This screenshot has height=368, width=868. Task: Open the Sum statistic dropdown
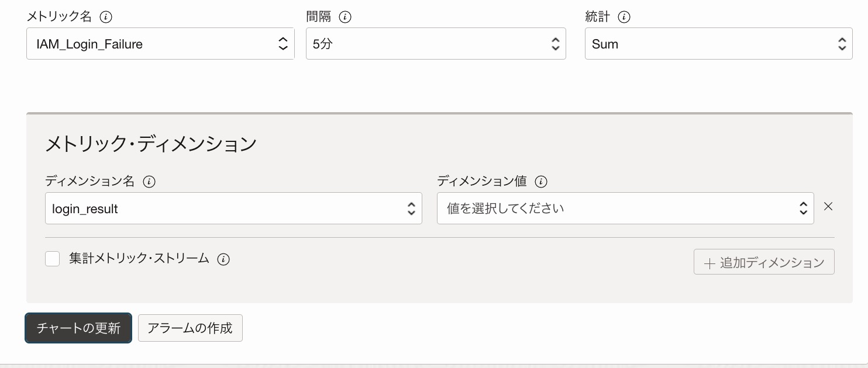click(718, 44)
